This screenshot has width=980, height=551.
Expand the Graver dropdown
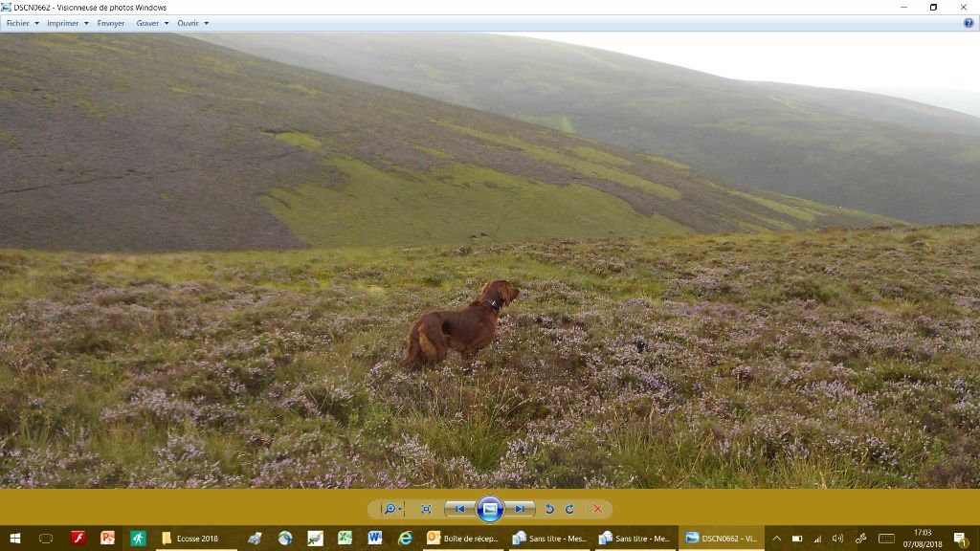tap(152, 23)
